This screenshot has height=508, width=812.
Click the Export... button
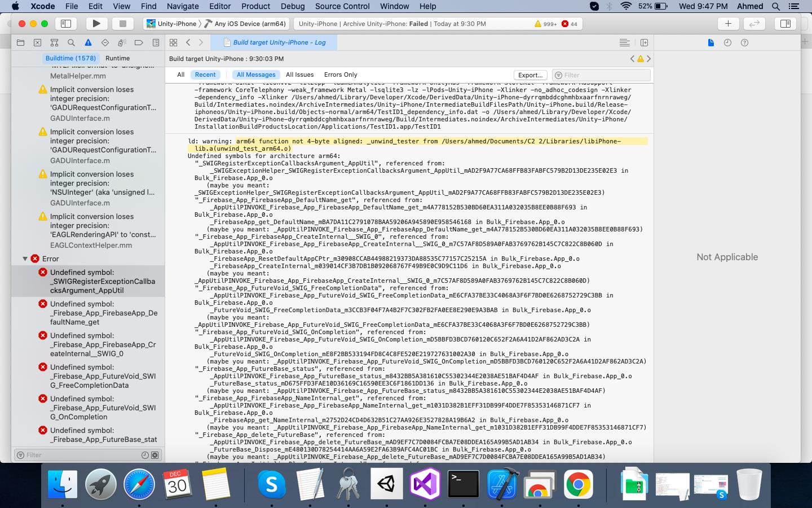[530, 75]
